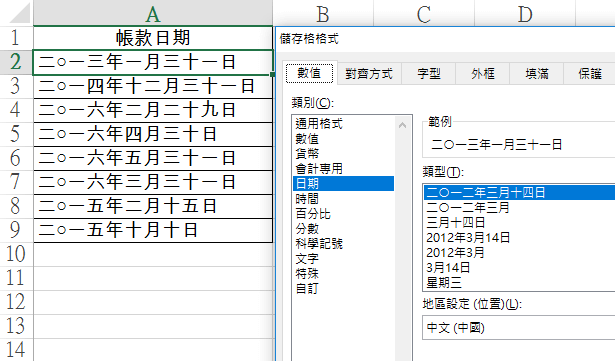The height and width of the screenshot is (361, 615).
Task: Pick date type 2012年3月
Action: pos(519,252)
